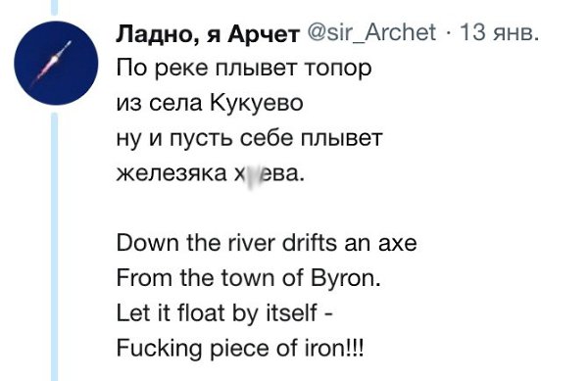Click the line из села Кукуево
The width and height of the screenshot is (588, 381).
[x=210, y=103]
